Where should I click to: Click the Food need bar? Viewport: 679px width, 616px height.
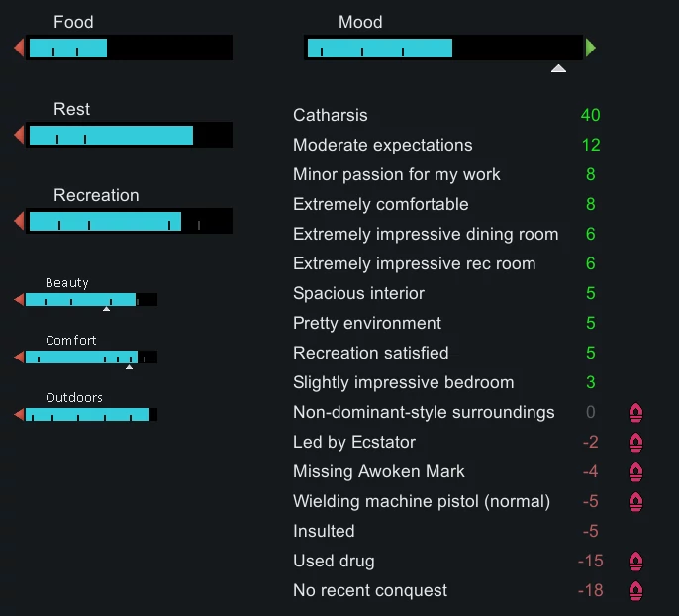pos(130,48)
